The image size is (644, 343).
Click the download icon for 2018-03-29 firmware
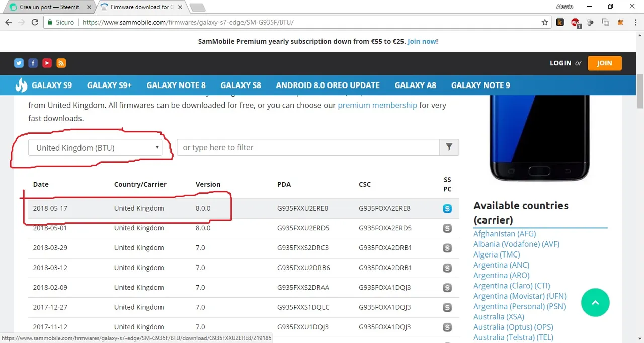447,248
